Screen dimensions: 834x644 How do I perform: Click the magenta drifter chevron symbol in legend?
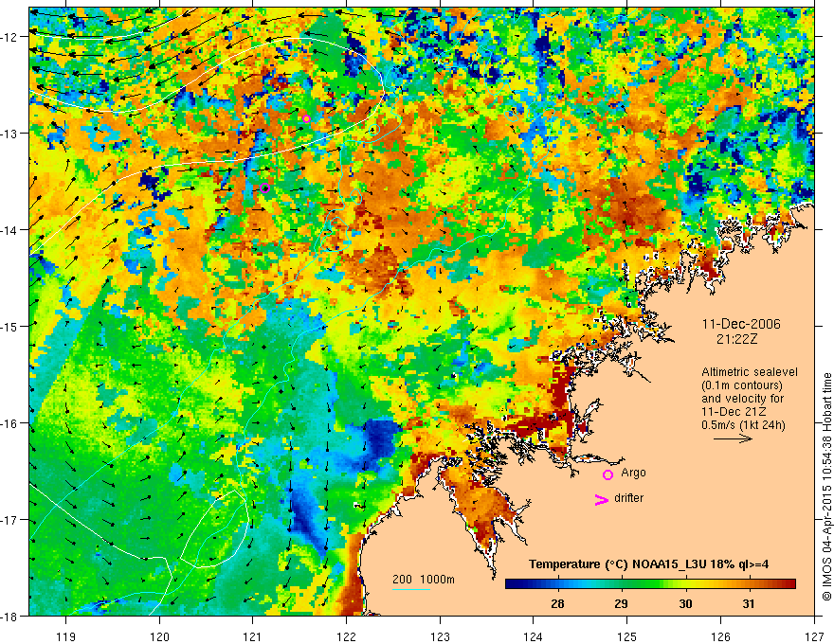602,499
